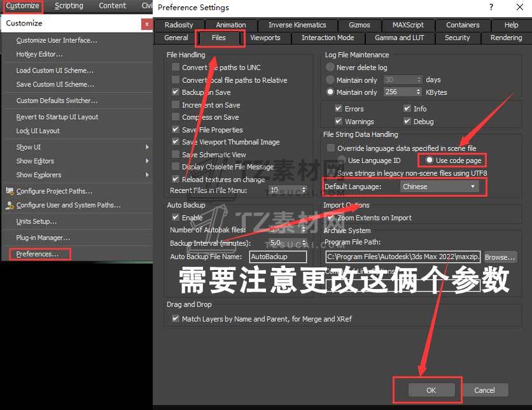This screenshot has width=532, height=410.
Task: Click the Program File Path text field
Action: 403,257
